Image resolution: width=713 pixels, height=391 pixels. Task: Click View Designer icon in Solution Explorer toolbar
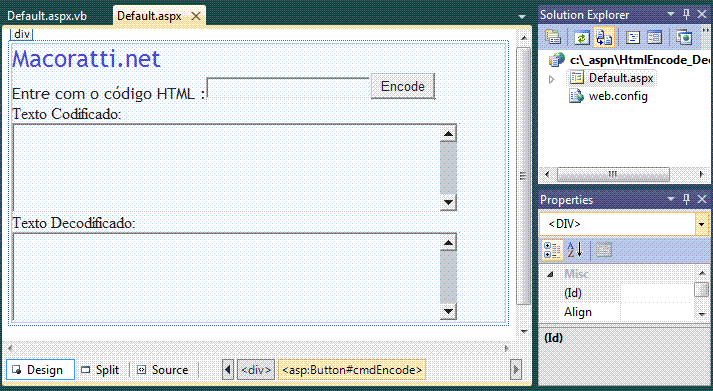[654, 37]
